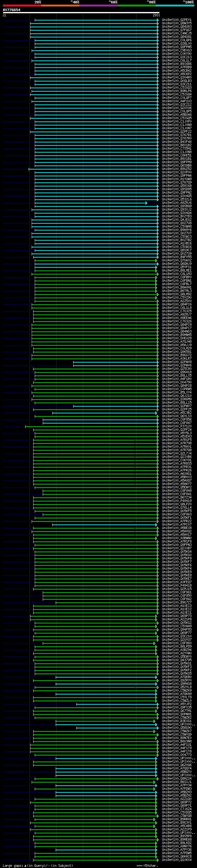Select label UniRef100_A4F1U3
The width and height of the screenshot is (197, 868).
tap(176, 101)
